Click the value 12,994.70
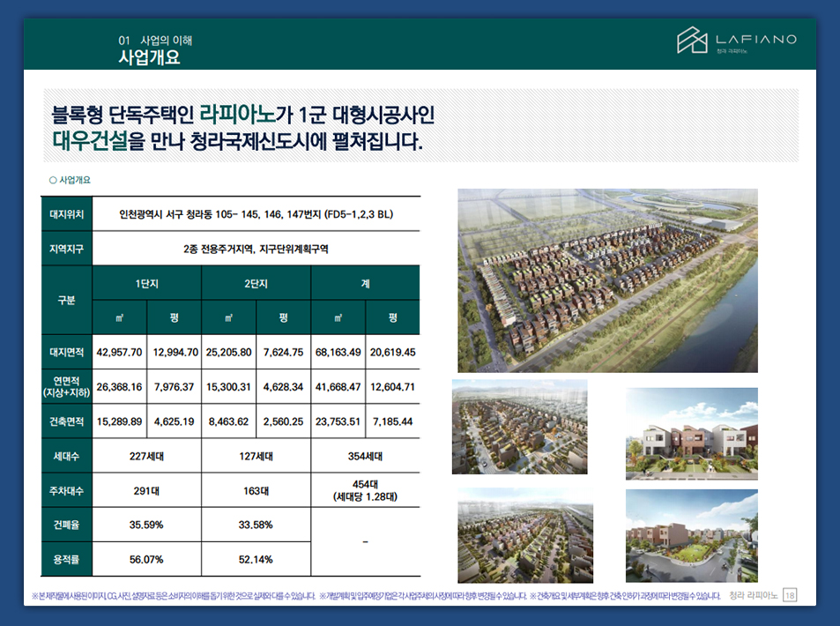This screenshot has width=840, height=626. (175, 352)
